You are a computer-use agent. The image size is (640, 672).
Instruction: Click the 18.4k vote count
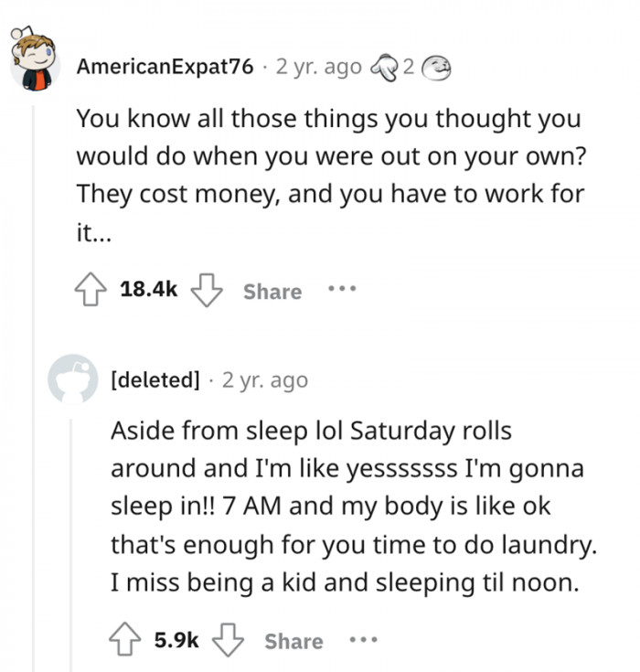pyautogui.click(x=148, y=291)
